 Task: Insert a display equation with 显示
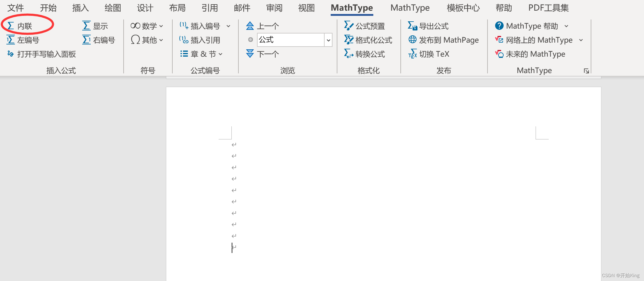click(x=95, y=26)
